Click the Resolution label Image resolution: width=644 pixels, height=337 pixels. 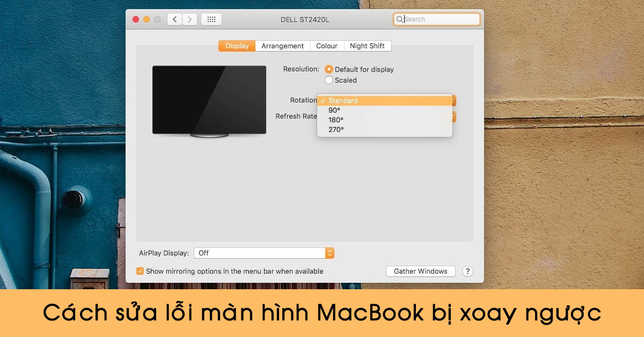pyautogui.click(x=301, y=69)
